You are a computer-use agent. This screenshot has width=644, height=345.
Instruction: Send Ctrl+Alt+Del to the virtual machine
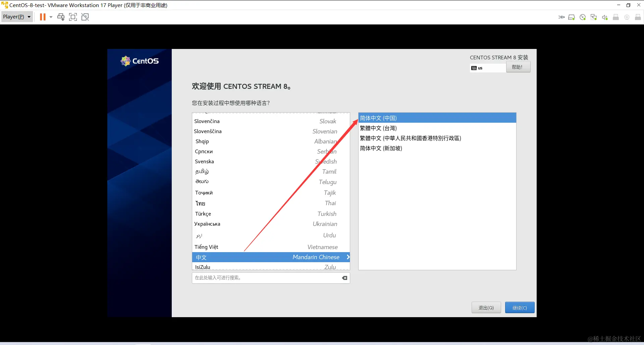(61, 17)
